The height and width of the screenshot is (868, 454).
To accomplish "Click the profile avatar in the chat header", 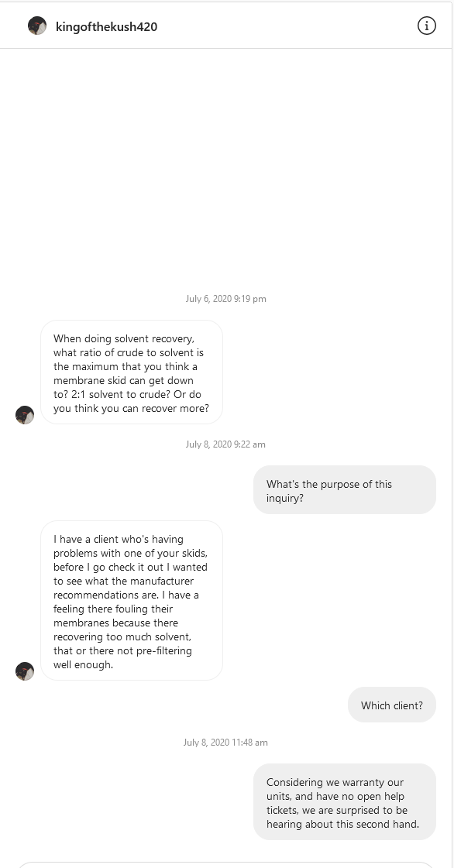I will (x=37, y=26).
